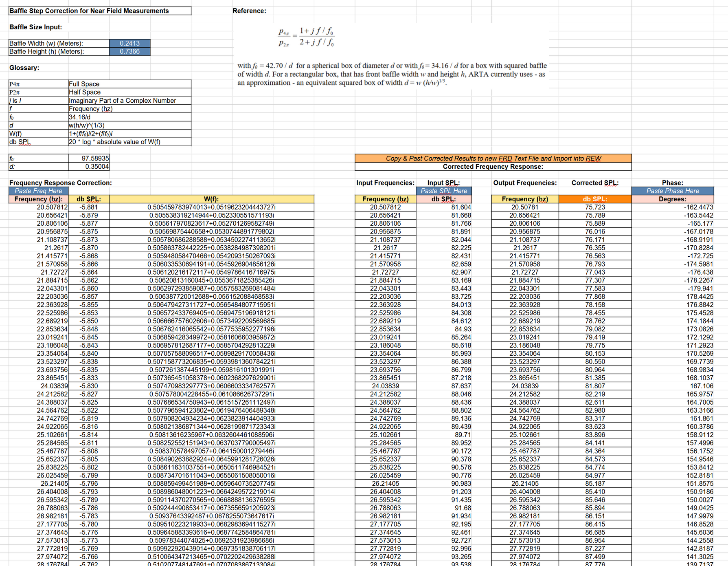Image resolution: width=728 pixels, height=566 pixels.
Task: Click the reference formula image
Action: click(x=391, y=56)
